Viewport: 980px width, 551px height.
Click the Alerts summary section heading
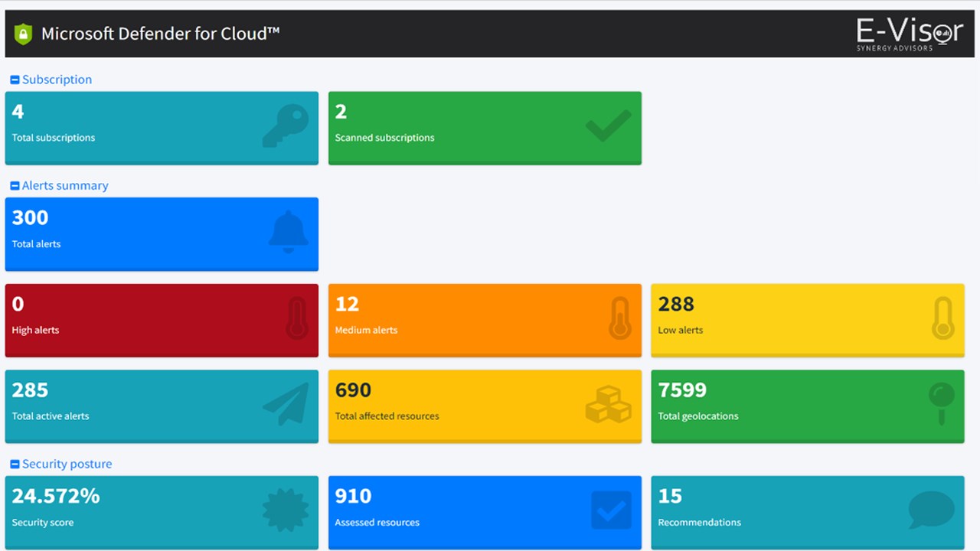point(65,186)
